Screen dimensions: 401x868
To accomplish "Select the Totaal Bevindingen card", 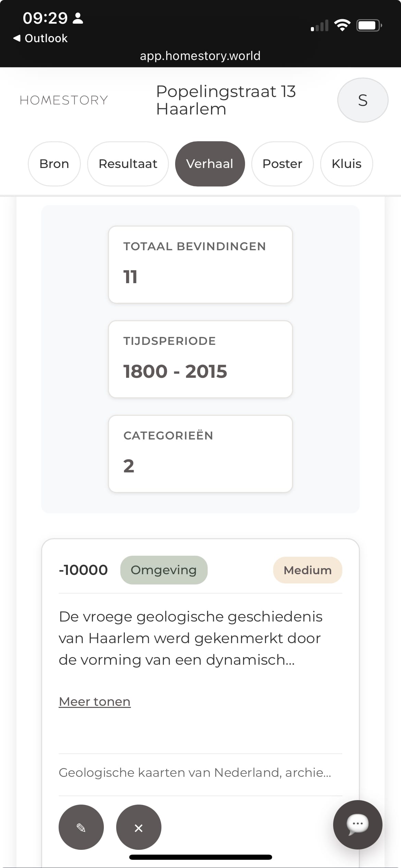I will [x=200, y=264].
